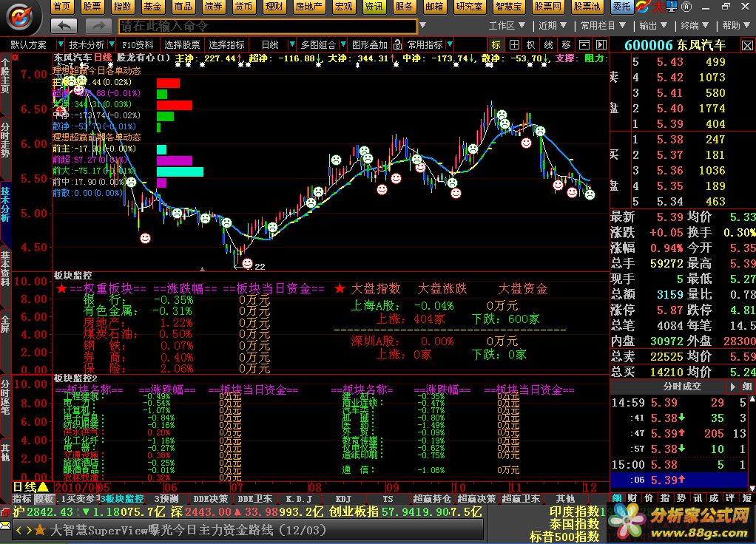This screenshot has height=544, width=756.
Task: Click the red status icon beside 沪 index
Action: coord(5,511)
